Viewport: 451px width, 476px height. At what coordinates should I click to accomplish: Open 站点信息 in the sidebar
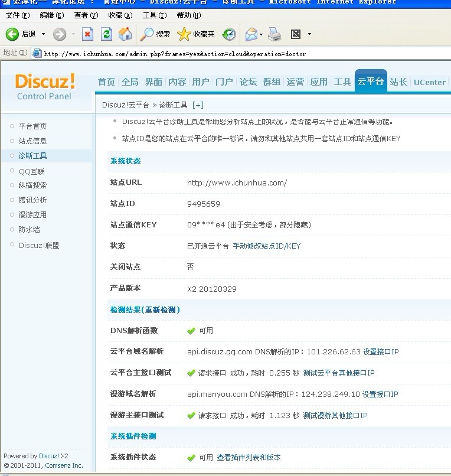coord(32,141)
